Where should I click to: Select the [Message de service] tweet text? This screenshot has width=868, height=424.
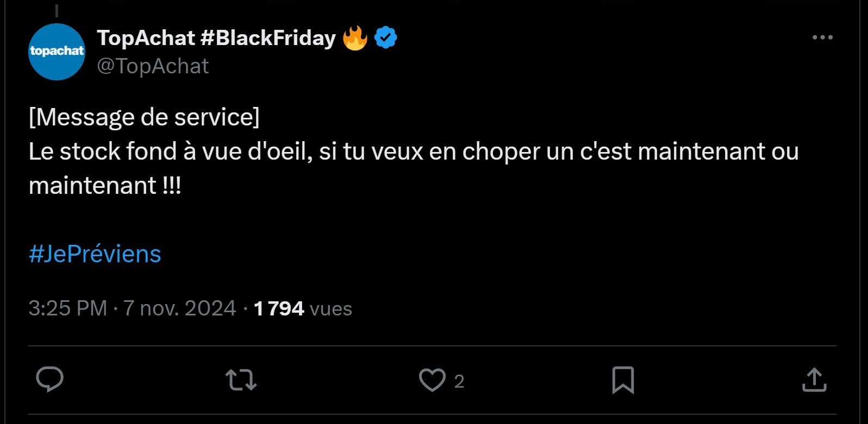(144, 116)
